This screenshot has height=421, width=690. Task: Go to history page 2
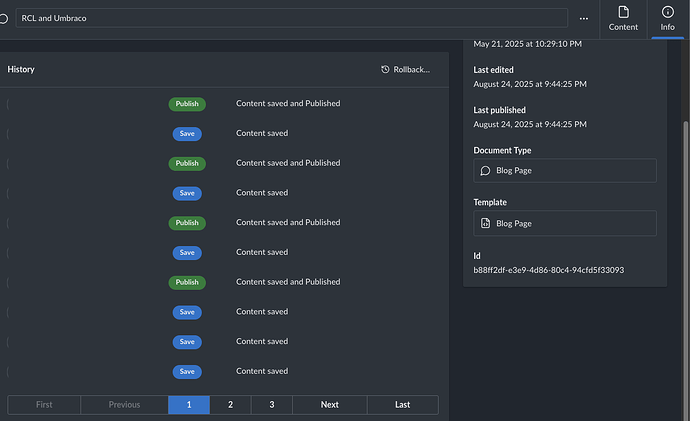[x=230, y=405]
